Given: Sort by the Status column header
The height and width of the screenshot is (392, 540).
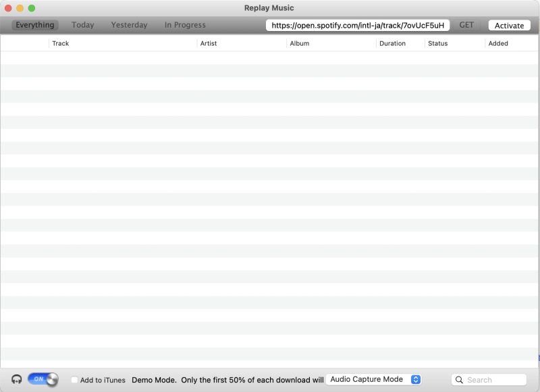Looking at the screenshot, I should coord(454,43).
